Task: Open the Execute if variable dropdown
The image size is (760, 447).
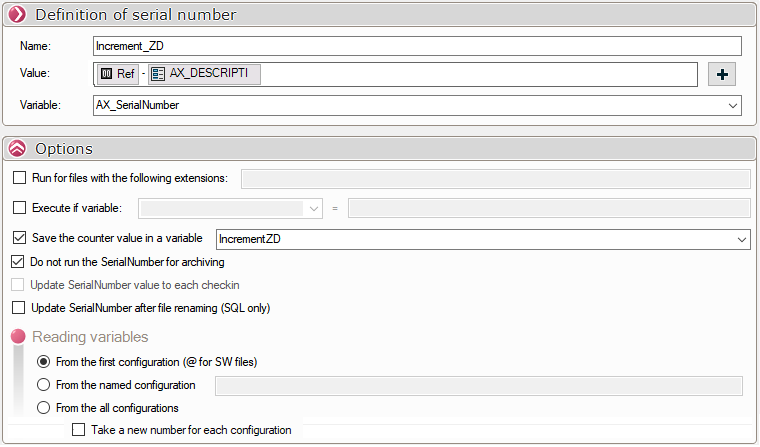Action: 314,208
